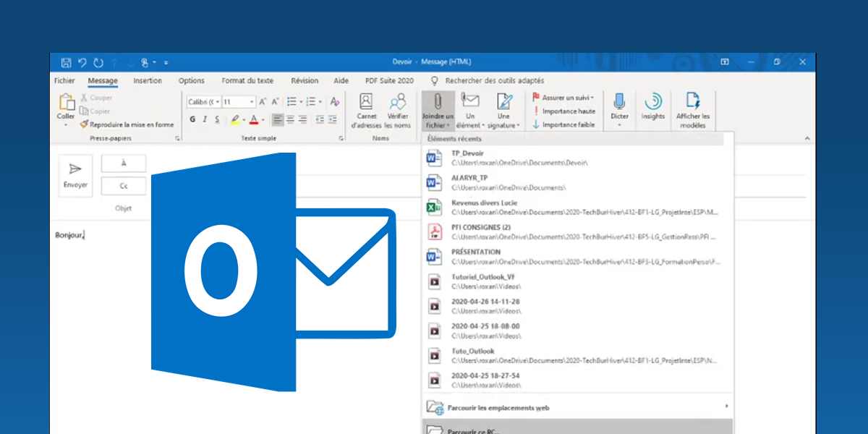Toggle underline (S) formatting

pyautogui.click(x=218, y=120)
